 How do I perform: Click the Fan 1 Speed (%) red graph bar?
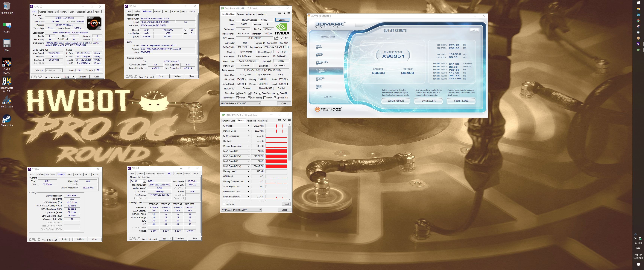pyautogui.click(x=276, y=151)
